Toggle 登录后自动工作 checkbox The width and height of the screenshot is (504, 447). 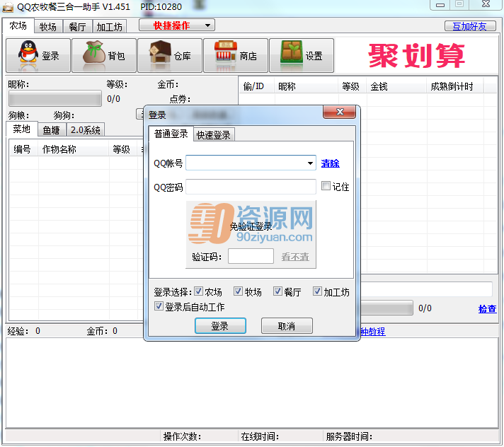pyautogui.click(x=159, y=306)
